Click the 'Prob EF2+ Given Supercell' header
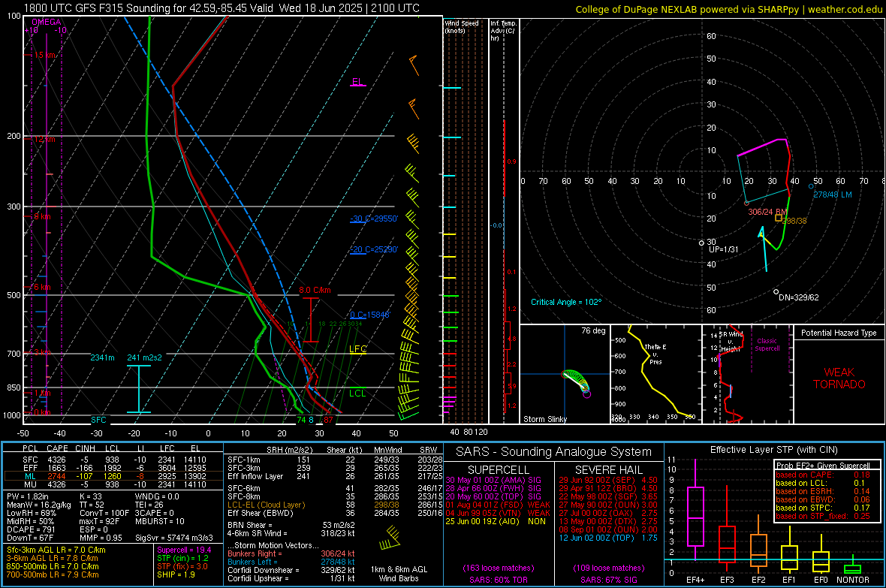The height and width of the screenshot is (588, 886). click(x=823, y=466)
